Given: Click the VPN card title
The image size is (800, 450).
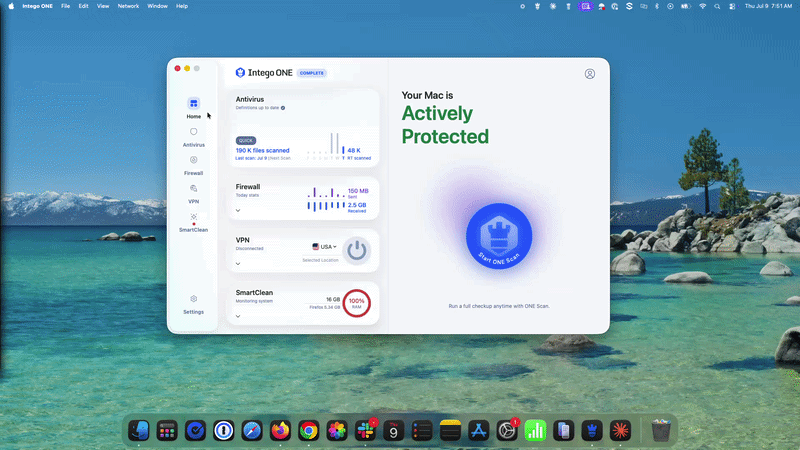Looking at the screenshot, I should 242,240.
